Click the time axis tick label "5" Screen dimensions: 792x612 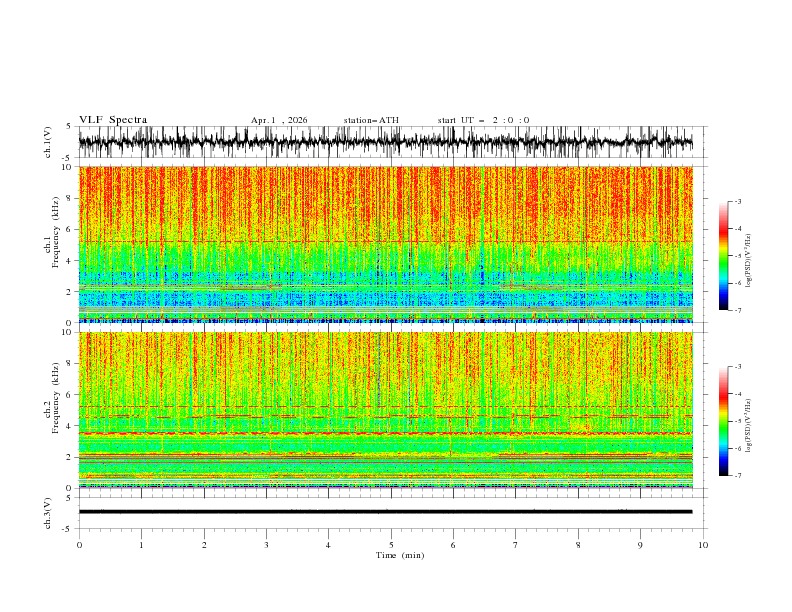391,545
